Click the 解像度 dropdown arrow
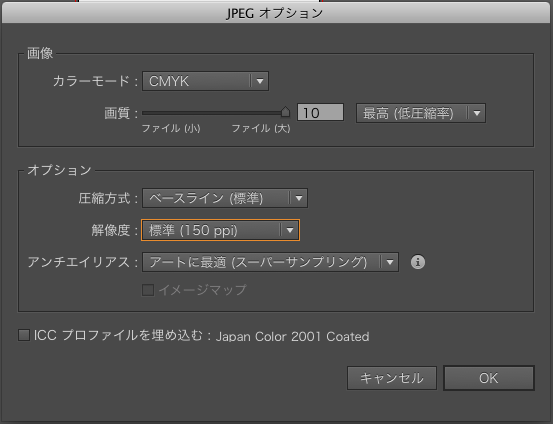Image resolution: width=553 pixels, height=424 pixels. tap(290, 230)
